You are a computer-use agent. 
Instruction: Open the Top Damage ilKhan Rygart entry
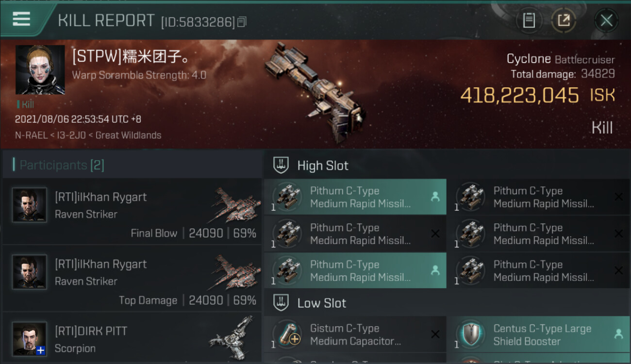pyautogui.click(x=132, y=278)
